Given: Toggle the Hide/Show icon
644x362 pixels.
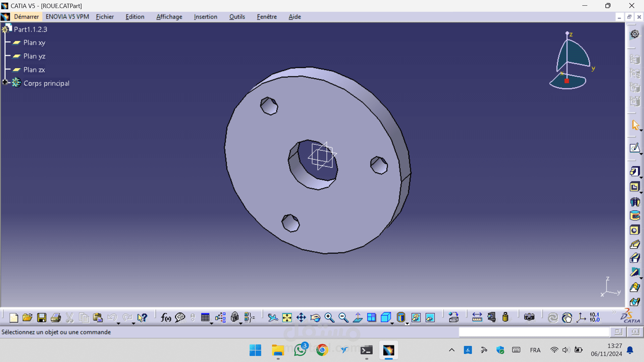Looking at the screenshot, I should [x=416, y=317].
